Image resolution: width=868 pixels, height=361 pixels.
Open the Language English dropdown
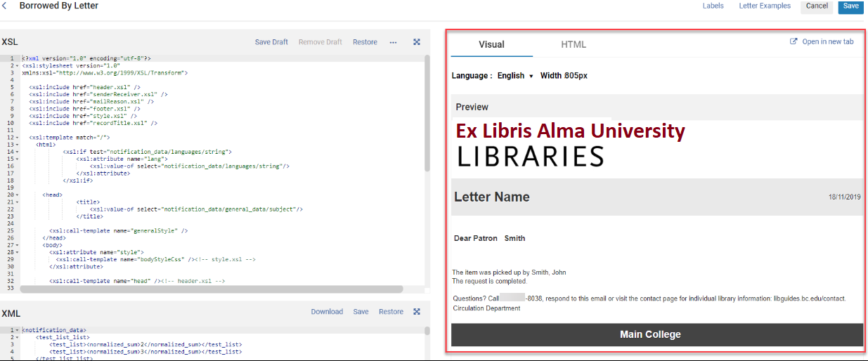[x=515, y=76]
